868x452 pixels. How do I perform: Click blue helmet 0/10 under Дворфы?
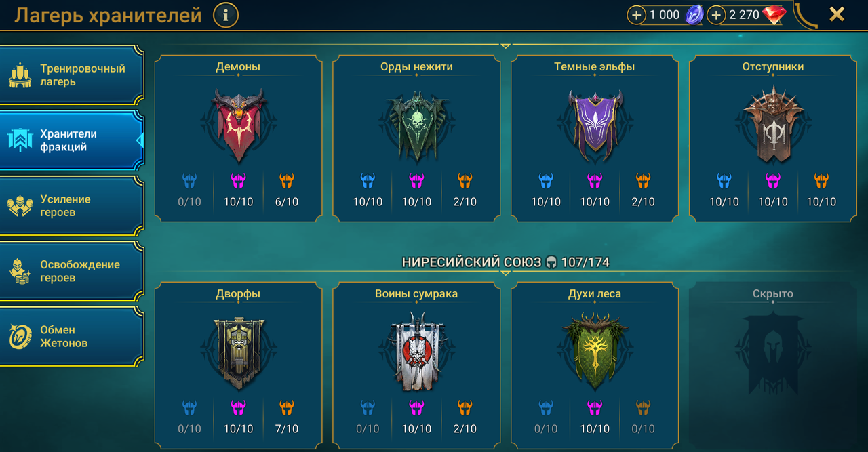(189, 417)
